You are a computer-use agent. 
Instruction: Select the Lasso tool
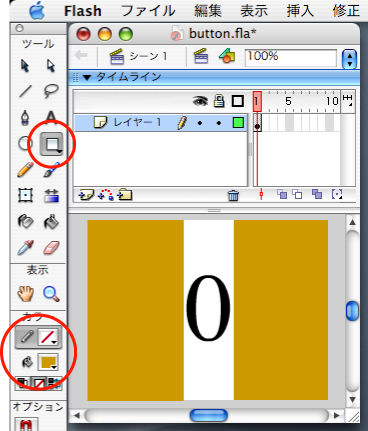[51, 91]
